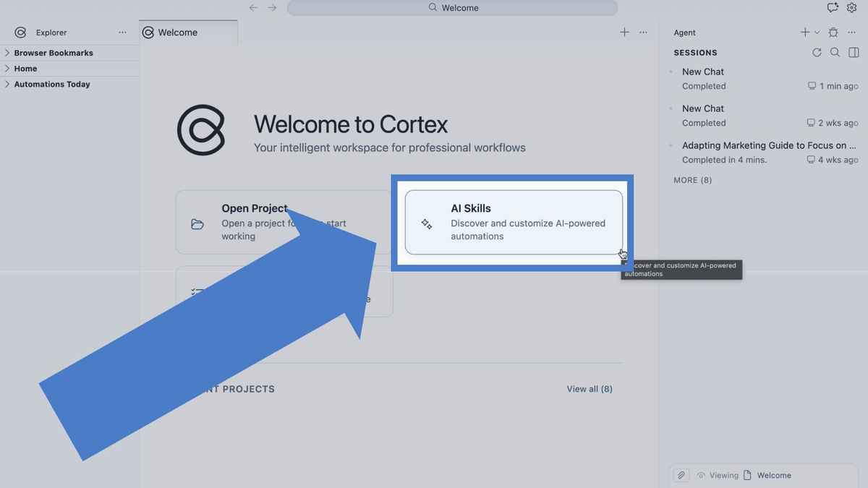Click the Welcome to Cortex heading

click(351, 124)
